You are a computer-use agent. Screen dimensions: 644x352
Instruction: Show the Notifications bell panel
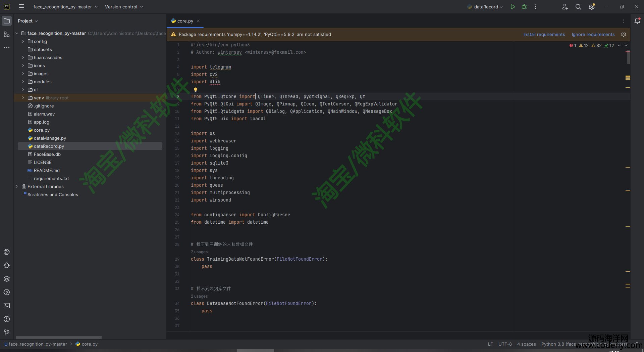click(637, 21)
